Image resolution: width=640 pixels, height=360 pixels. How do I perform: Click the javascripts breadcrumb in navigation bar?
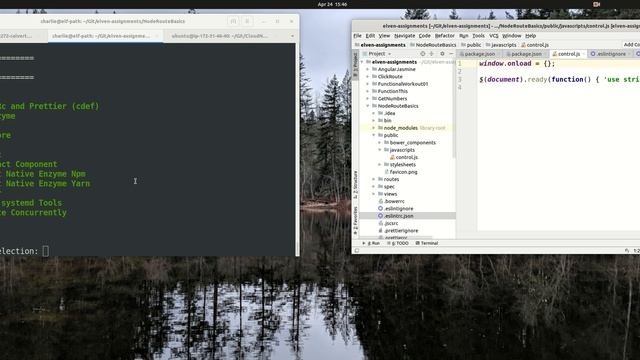pos(501,45)
